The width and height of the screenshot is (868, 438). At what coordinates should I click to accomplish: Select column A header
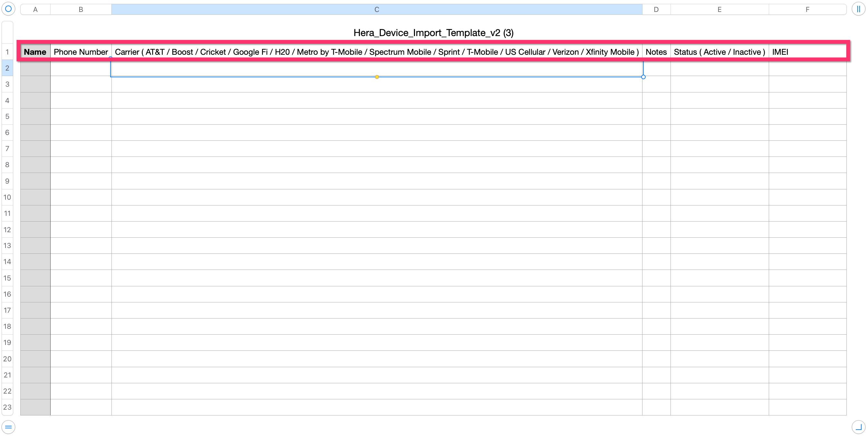pos(35,9)
